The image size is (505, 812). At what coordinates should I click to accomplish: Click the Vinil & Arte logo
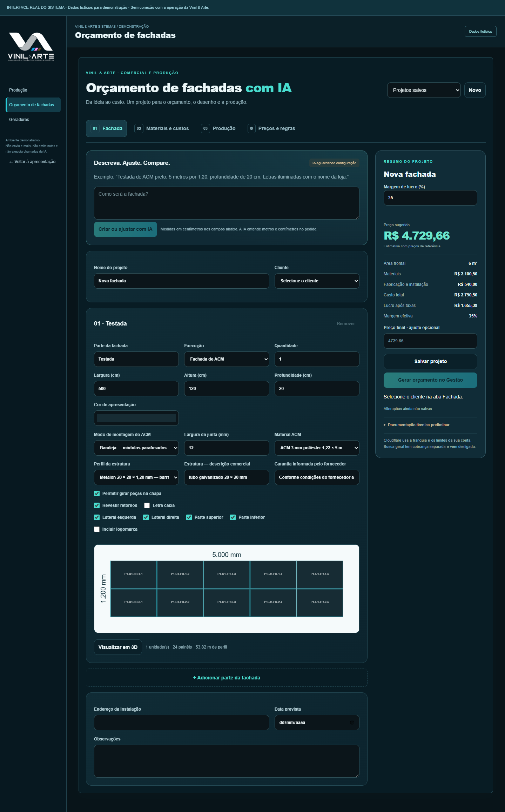pos(31,47)
